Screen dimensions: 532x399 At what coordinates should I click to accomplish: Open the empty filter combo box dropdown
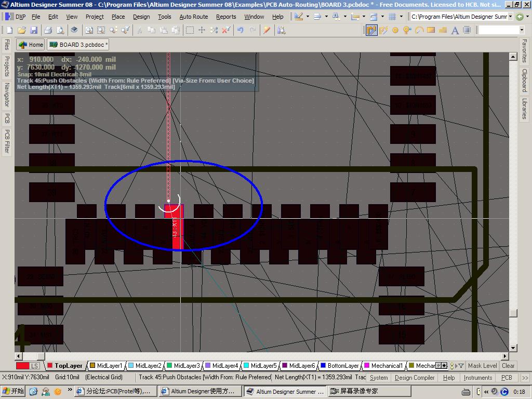pyautogui.click(x=522, y=30)
